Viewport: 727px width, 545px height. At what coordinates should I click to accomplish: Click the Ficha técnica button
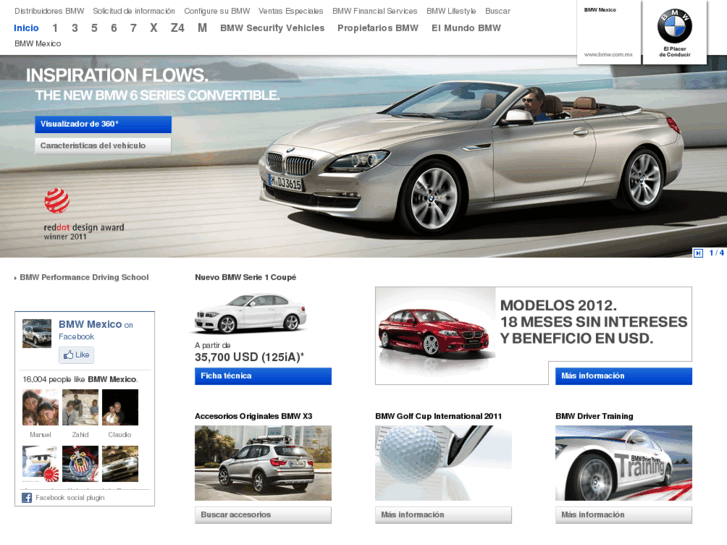tap(263, 376)
